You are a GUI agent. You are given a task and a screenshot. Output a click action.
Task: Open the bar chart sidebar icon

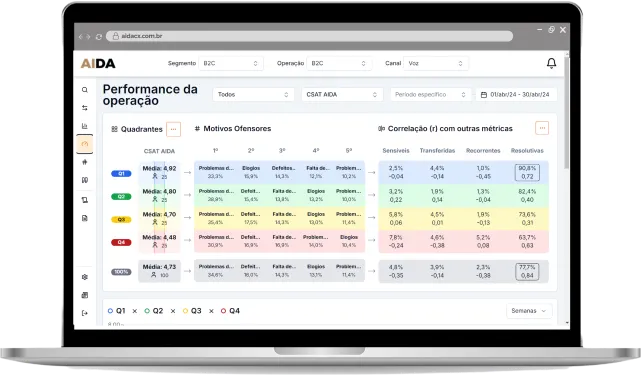[85, 126]
